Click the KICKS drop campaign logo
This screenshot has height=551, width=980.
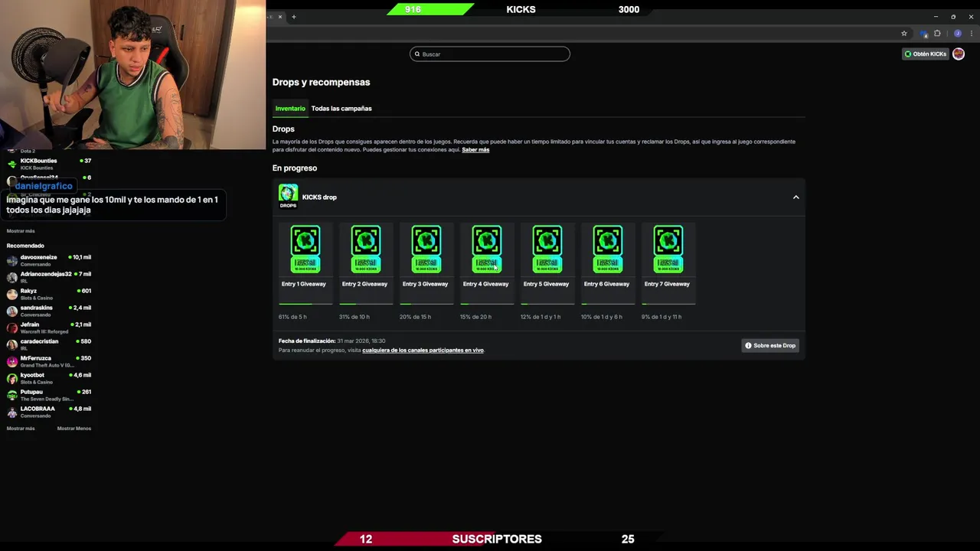point(288,197)
